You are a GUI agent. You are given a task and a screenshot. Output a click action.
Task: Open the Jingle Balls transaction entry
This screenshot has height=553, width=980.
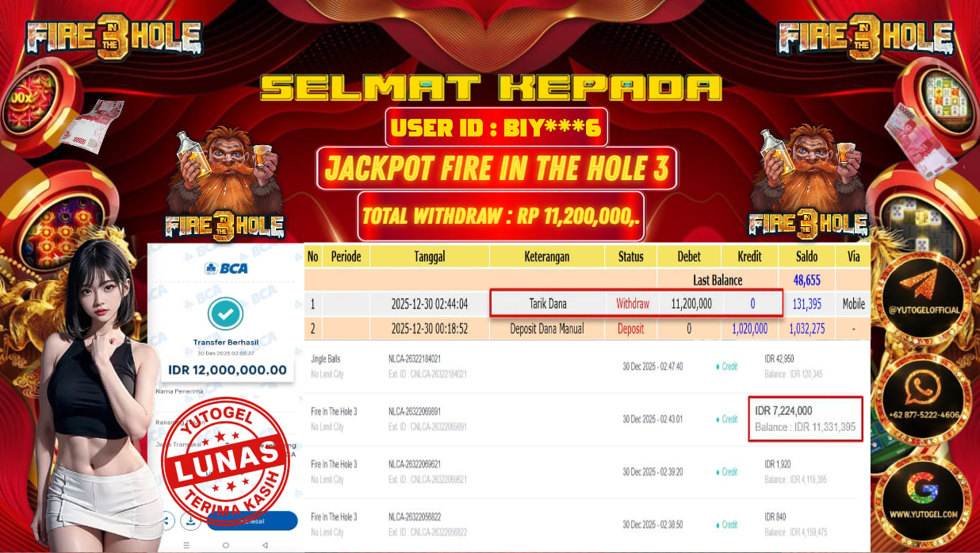588,367
